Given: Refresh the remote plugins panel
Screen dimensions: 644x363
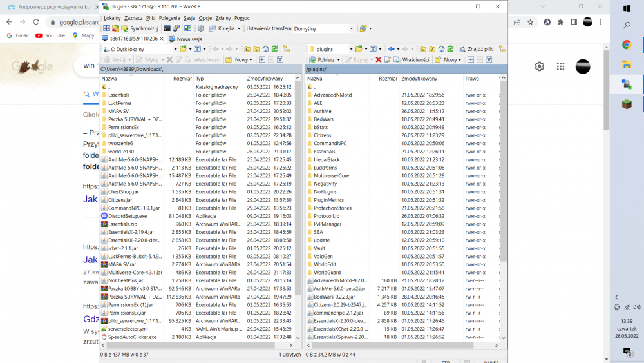Looking at the screenshot, I should coord(450,49).
